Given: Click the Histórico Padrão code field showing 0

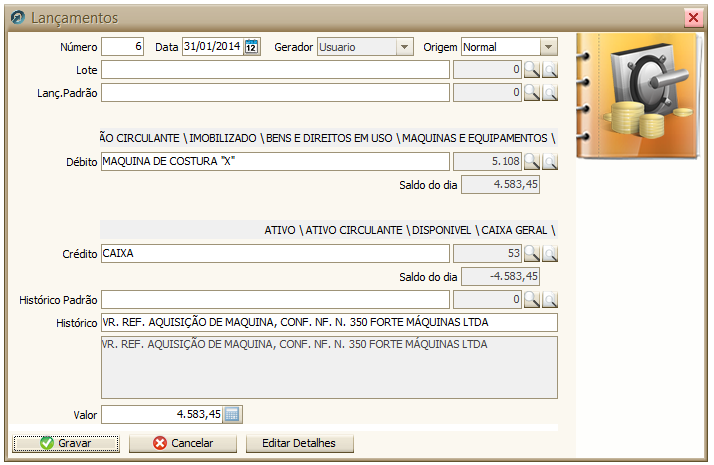Looking at the screenshot, I should [487, 299].
